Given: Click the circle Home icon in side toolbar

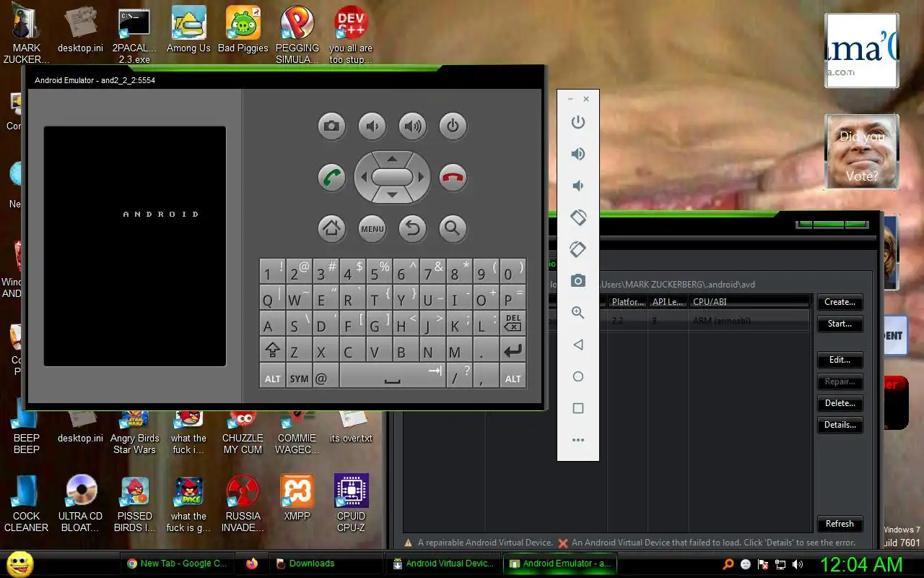Looking at the screenshot, I should click(x=578, y=376).
